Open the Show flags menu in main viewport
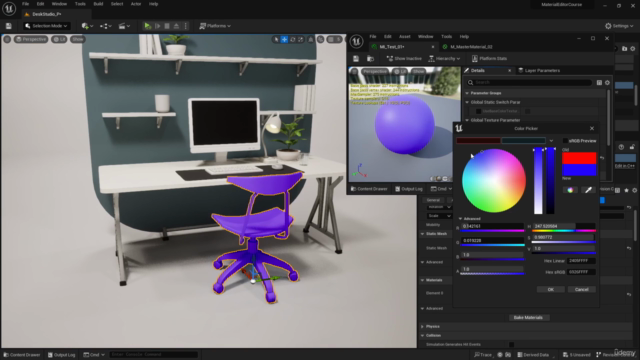 coord(78,39)
